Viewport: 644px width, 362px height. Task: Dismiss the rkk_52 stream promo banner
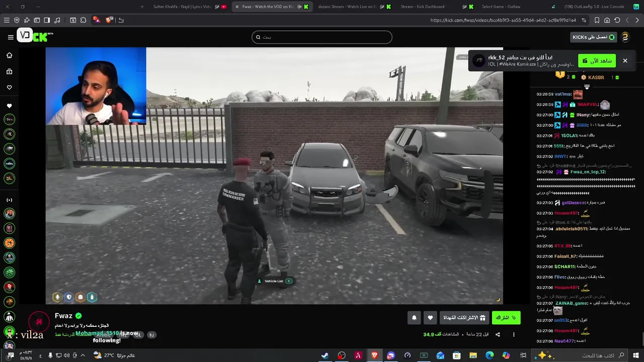click(x=625, y=60)
